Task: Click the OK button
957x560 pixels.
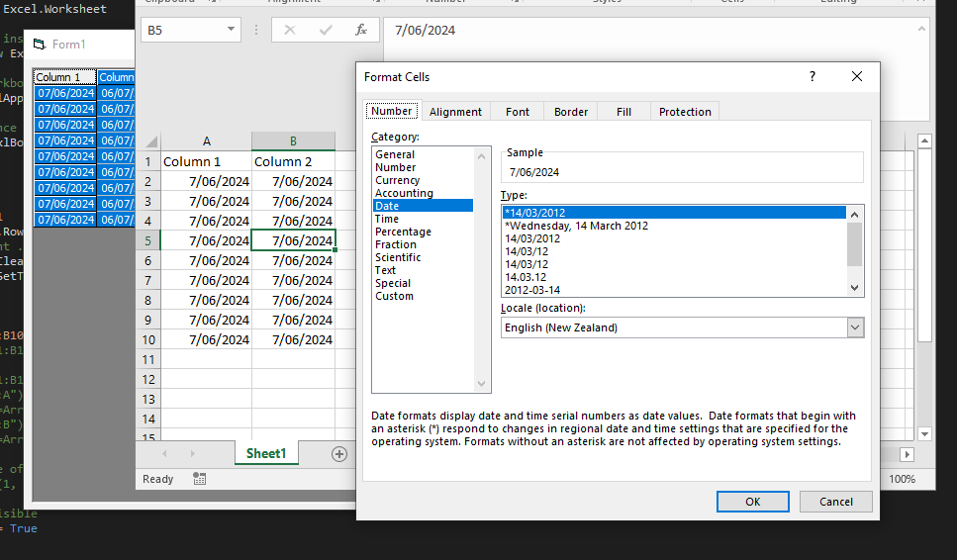Action: (x=752, y=502)
